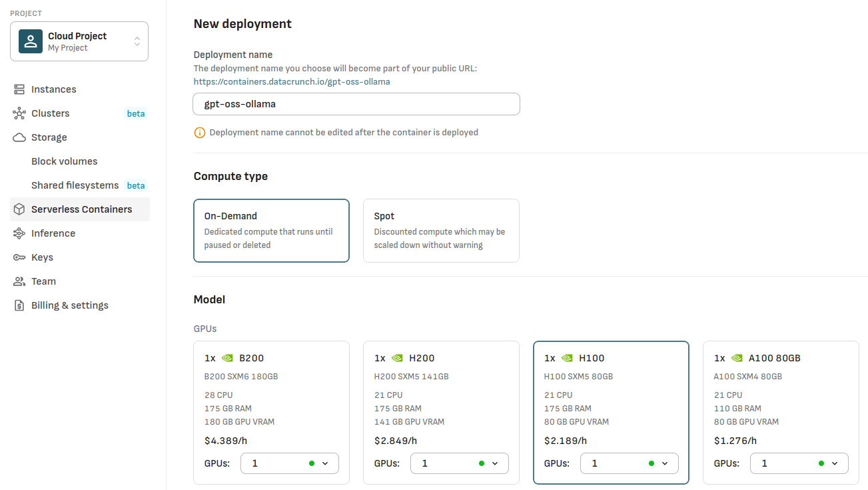The width and height of the screenshot is (868, 490).
Task: Click the Billing & settings document icon
Action: tap(19, 305)
